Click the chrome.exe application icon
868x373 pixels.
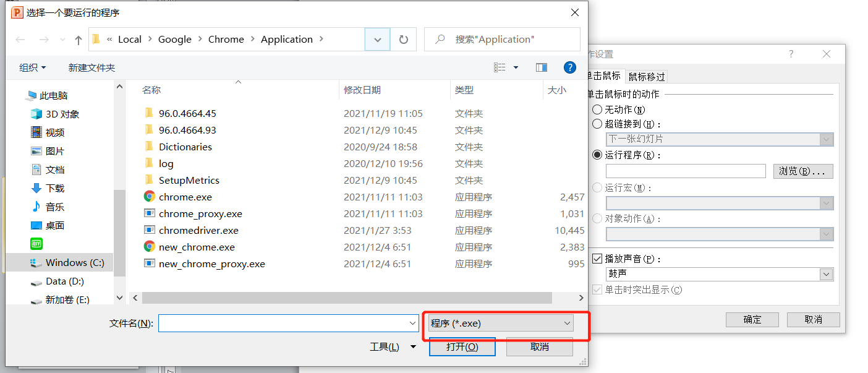pos(149,197)
